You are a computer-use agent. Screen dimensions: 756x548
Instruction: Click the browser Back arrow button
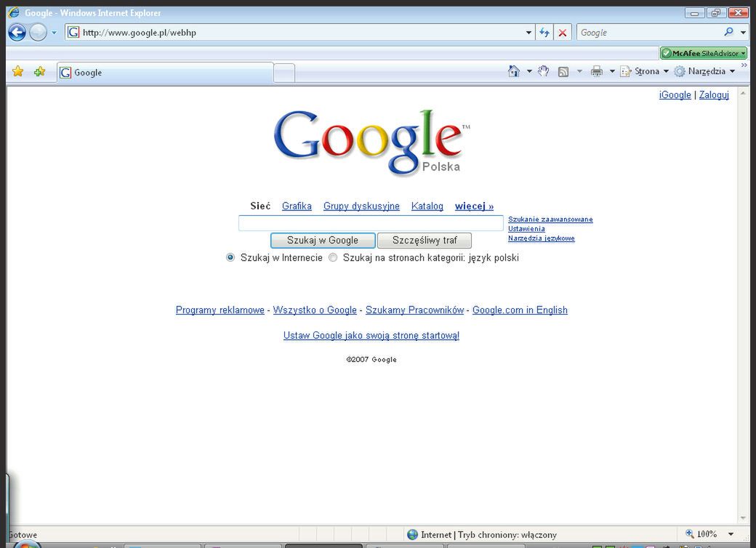(17, 33)
